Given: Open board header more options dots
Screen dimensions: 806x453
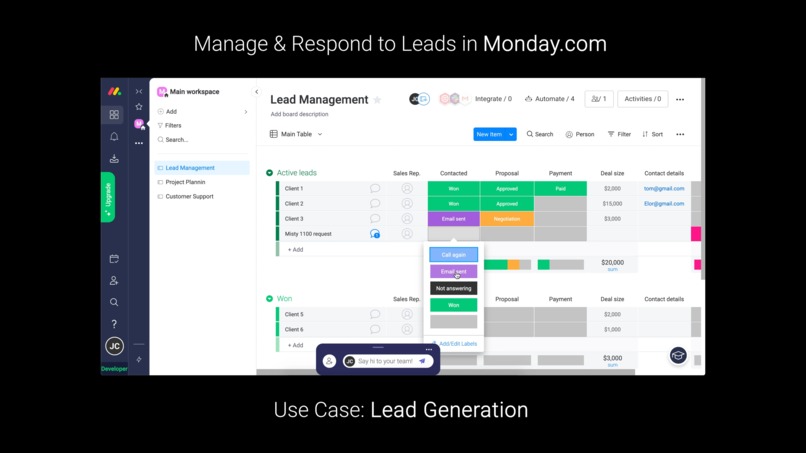Looking at the screenshot, I should (x=680, y=99).
